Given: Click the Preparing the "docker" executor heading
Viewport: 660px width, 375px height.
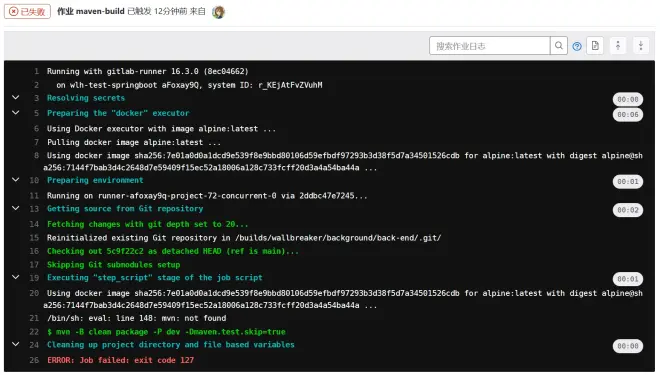Looking at the screenshot, I should click(118, 113).
